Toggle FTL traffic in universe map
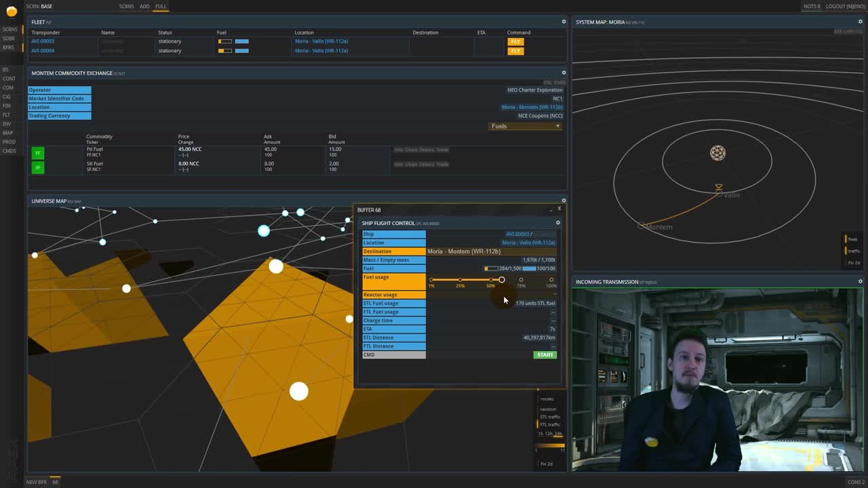Screen dimensions: 868x488 (549, 424)
